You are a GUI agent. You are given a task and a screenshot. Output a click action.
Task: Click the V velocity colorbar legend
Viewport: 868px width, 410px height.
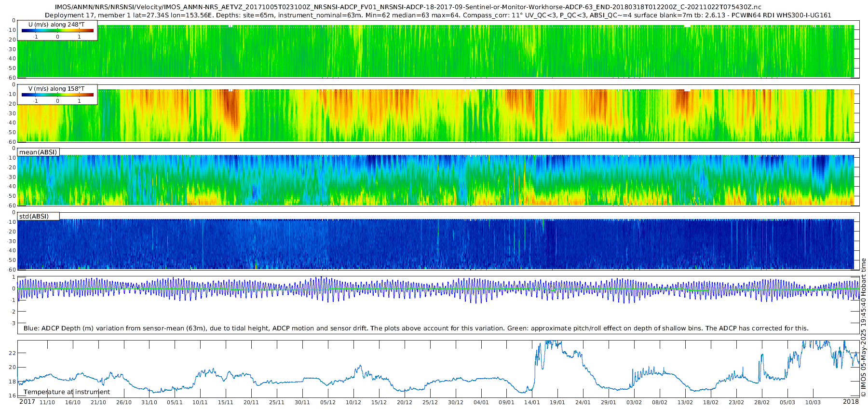(x=57, y=95)
